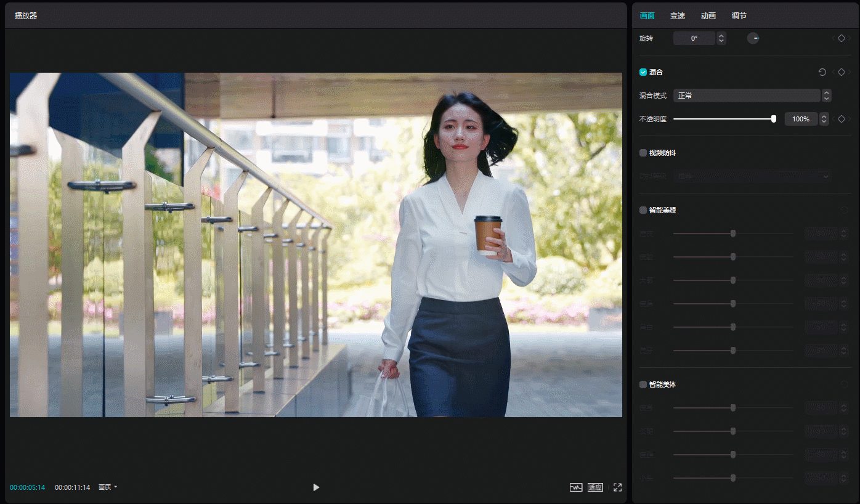Viewport: 860px width, 504px height.
Task: Uncheck the 混合 checkbox
Action: coord(643,72)
